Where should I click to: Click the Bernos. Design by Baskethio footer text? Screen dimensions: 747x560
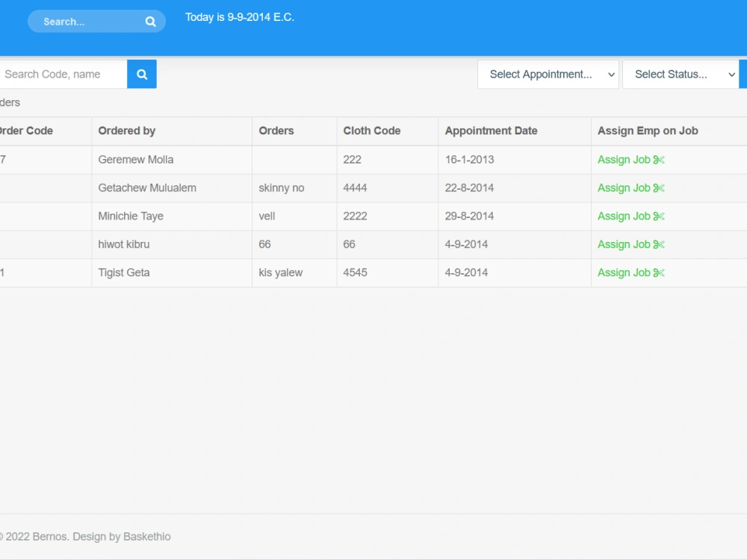(102, 537)
